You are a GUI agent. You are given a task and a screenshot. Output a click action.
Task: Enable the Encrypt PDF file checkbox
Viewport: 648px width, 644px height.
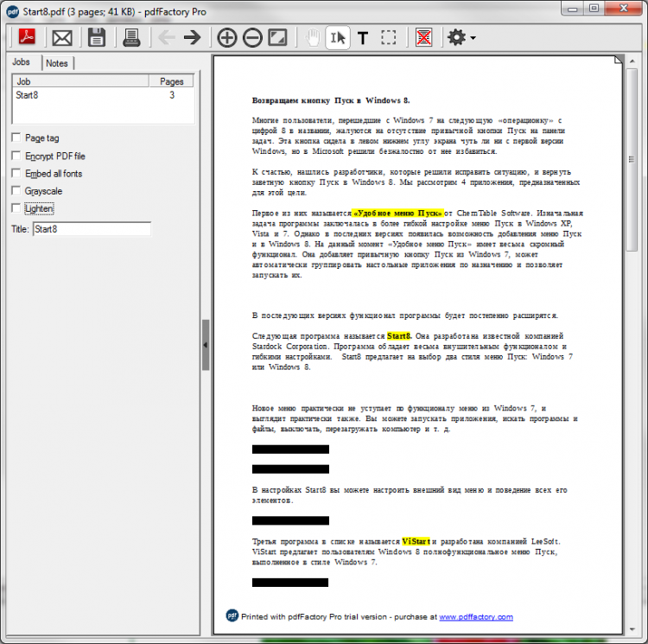pyautogui.click(x=16, y=156)
